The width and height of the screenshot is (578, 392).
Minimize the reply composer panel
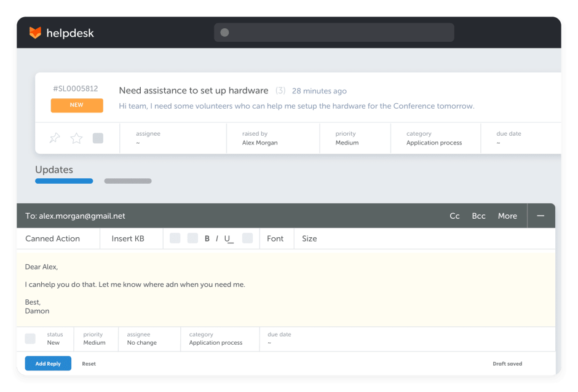540,216
